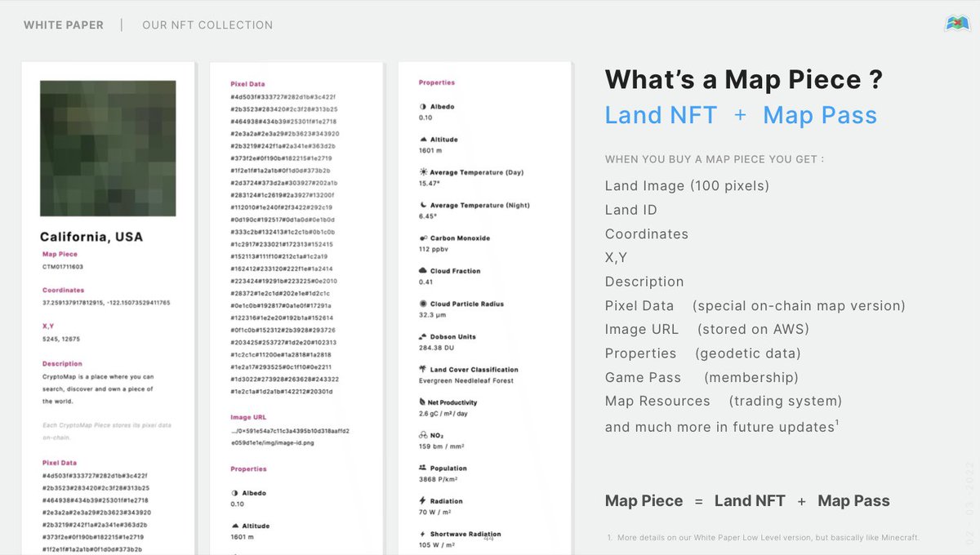The width and height of the screenshot is (980, 555).
Task: Click the 3868 P/km² population value
Action: coord(437,479)
